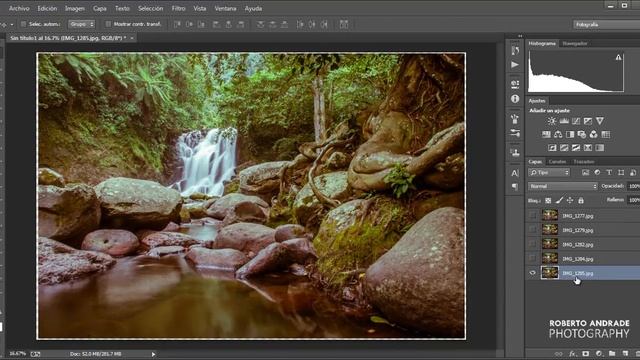Click the Opacidad value field

pyautogui.click(x=634, y=186)
